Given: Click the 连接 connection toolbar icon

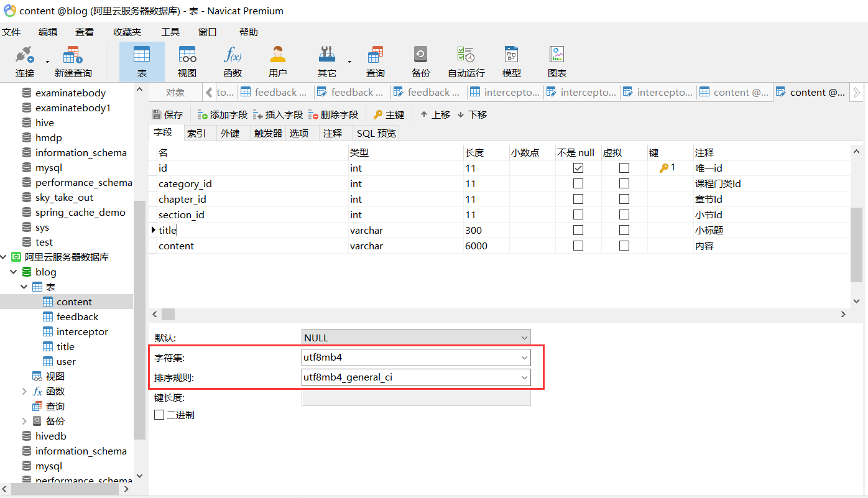Looking at the screenshot, I should pos(25,61).
